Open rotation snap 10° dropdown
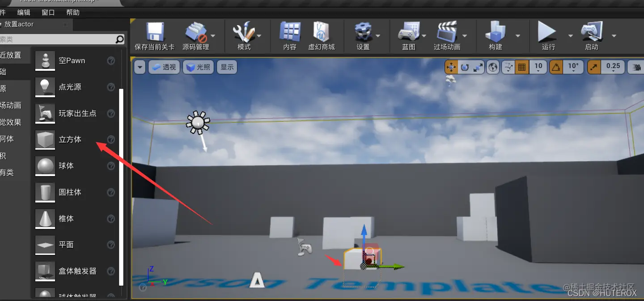Image resolution: width=644 pixels, height=301 pixels. pos(573,67)
